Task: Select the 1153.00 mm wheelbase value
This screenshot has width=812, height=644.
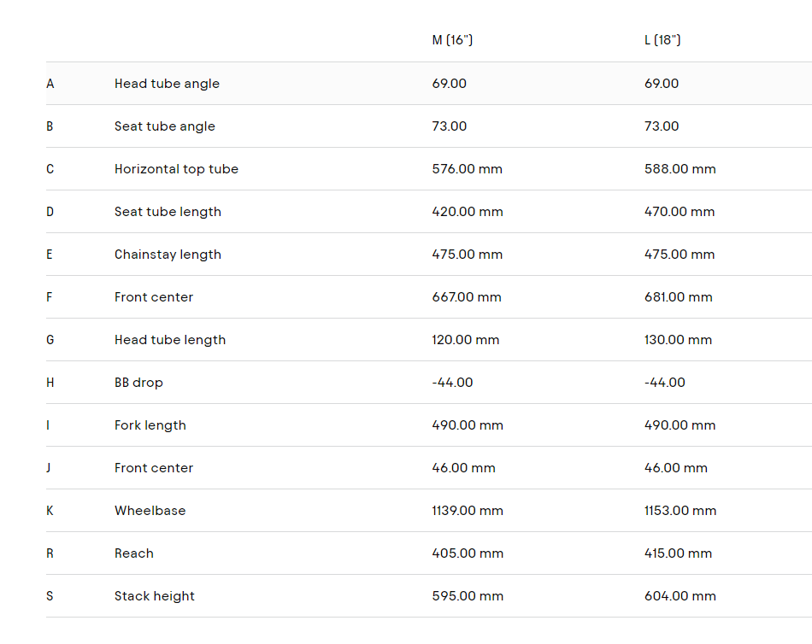Action: coord(680,511)
